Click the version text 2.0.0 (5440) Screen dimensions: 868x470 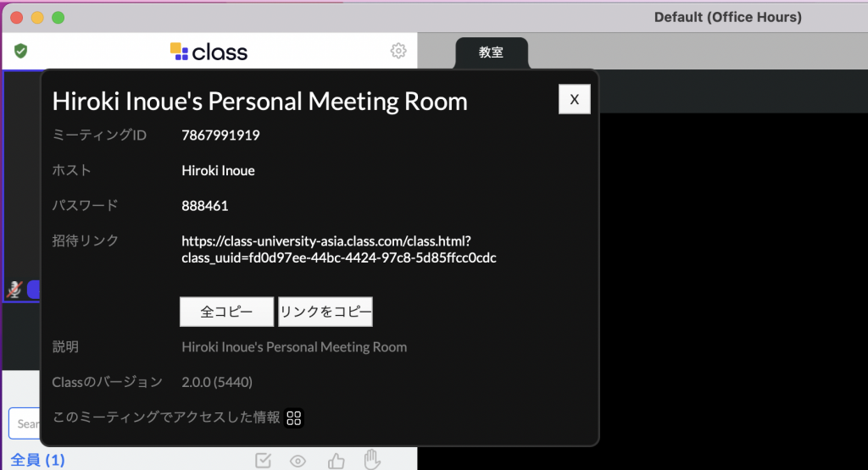pos(217,382)
